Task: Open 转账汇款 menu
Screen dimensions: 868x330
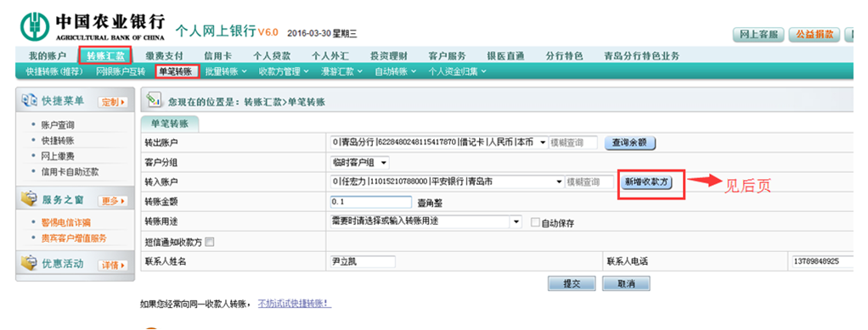Action: pos(105,56)
